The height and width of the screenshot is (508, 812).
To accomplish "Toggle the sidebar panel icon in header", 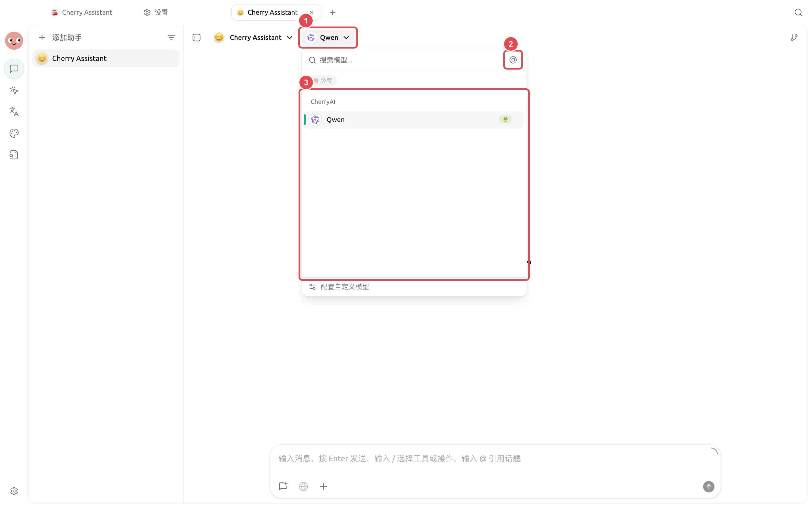I will click(196, 37).
